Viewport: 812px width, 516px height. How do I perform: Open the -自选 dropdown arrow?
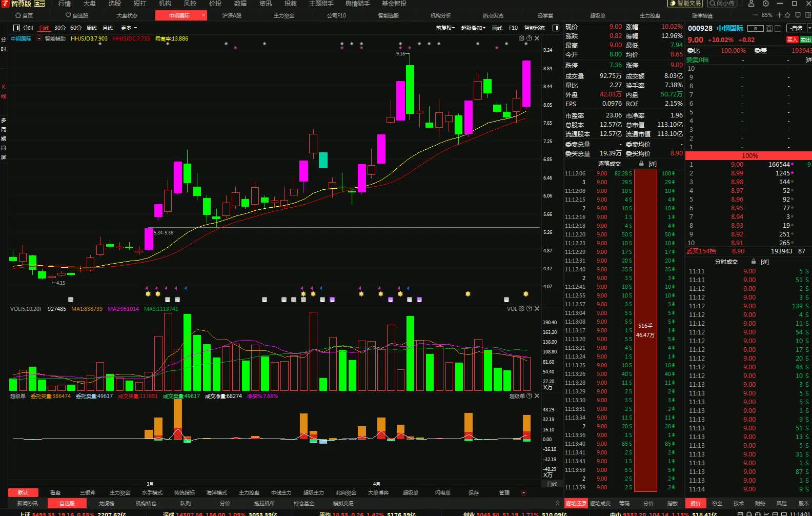click(x=809, y=28)
